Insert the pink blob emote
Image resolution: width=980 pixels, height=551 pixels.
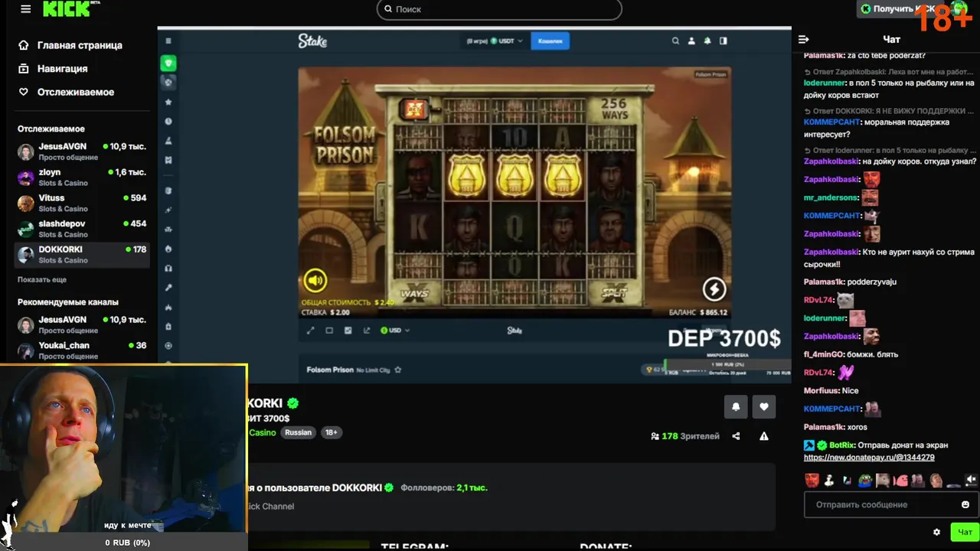click(x=900, y=481)
